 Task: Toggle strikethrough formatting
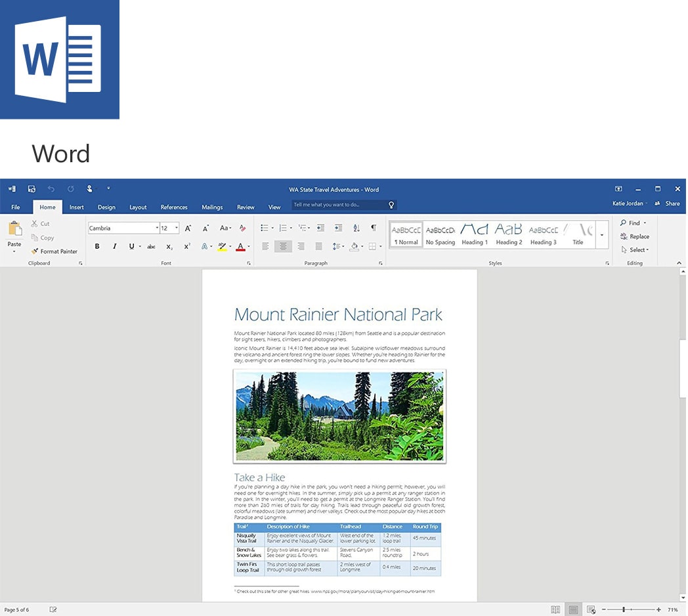click(151, 246)
